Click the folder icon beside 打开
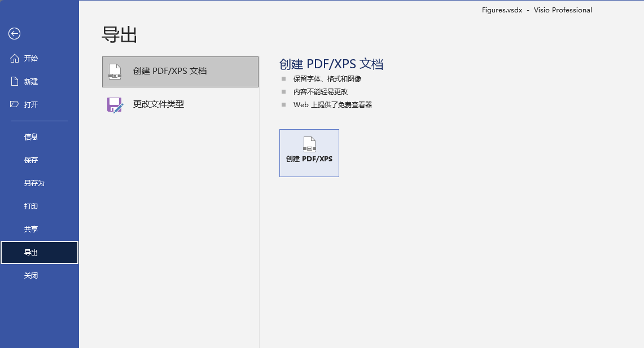The width and height of the screenshot is (644, 348). 14,104
